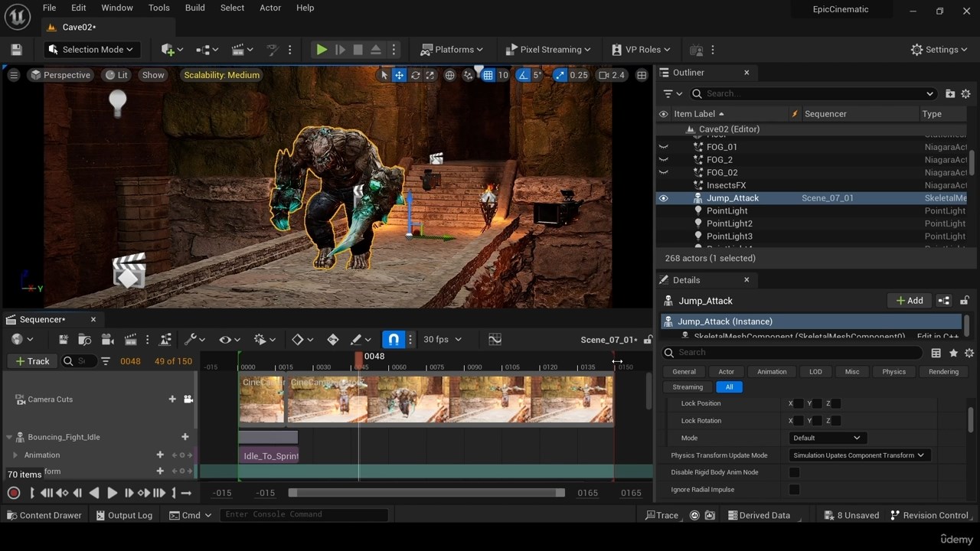Select the translate gizmo tool in viewport
This screenshot has width=980, height=551.
point(399,75)
